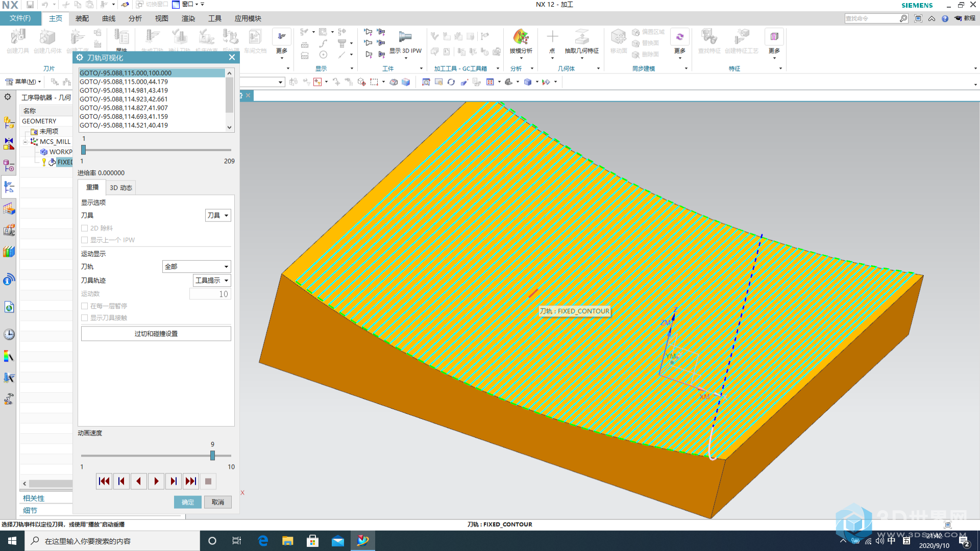Click the Undo icon in title bar
The image size is (980, 551).
tap(45, 5)
